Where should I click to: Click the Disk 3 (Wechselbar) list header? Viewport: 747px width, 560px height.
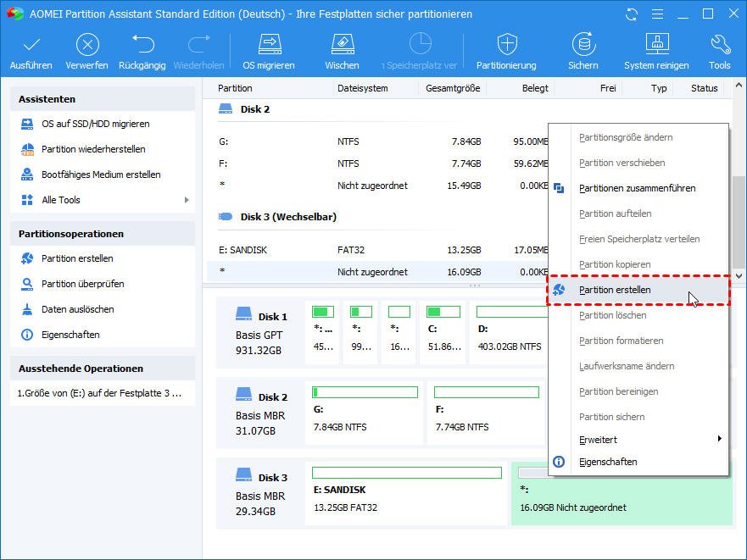[277, 217]
